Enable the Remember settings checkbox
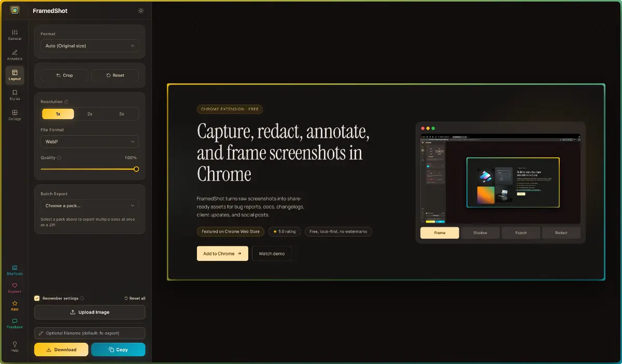The width and height of the screenshot is (622, 364). tap(37, 298)
